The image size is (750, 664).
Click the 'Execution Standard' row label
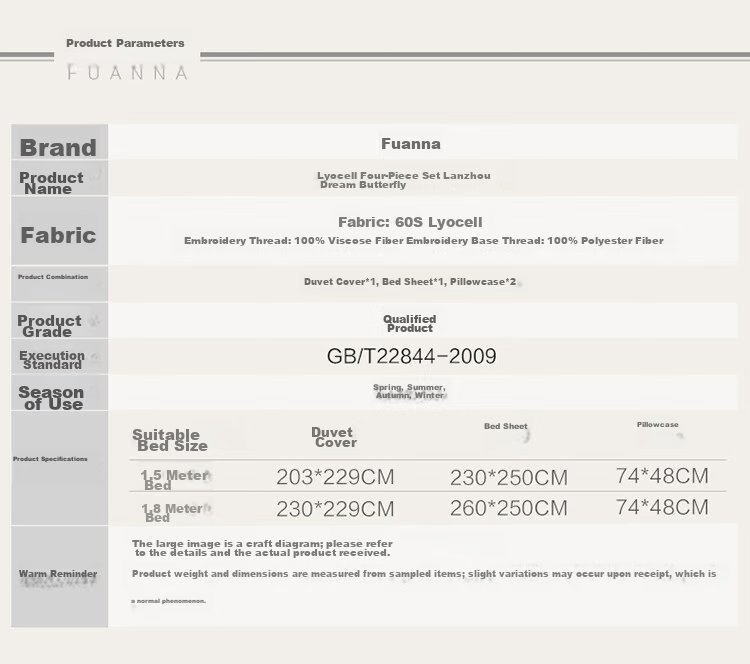[52, 360]
